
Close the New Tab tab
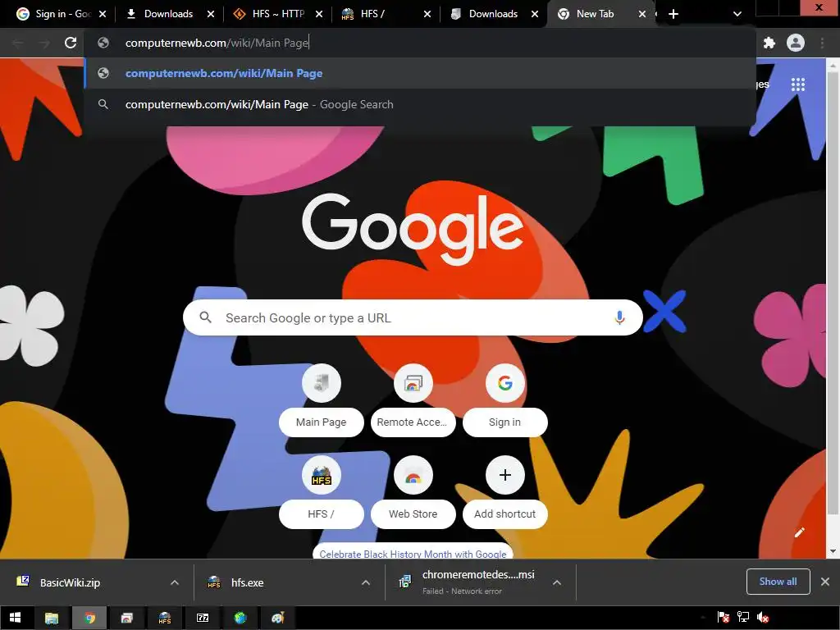click(641, 14)
